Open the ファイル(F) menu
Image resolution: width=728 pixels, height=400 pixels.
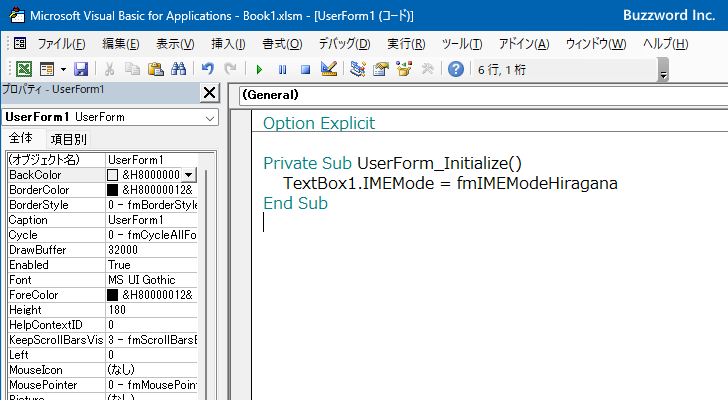click(x=61, y=44)
